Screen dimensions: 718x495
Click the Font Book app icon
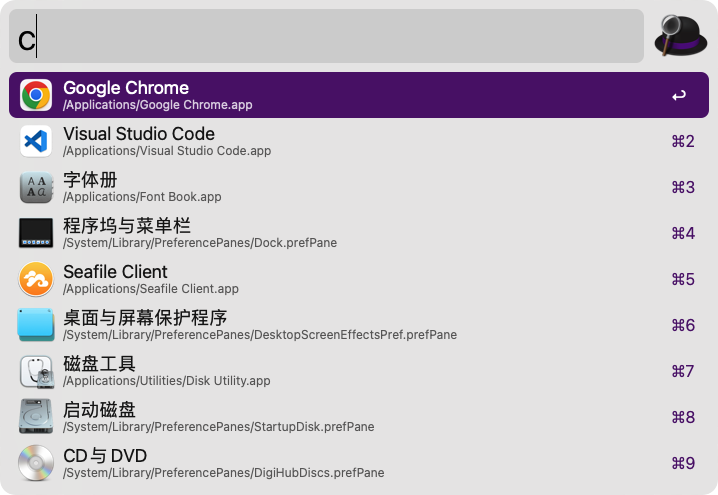point(36,187)
